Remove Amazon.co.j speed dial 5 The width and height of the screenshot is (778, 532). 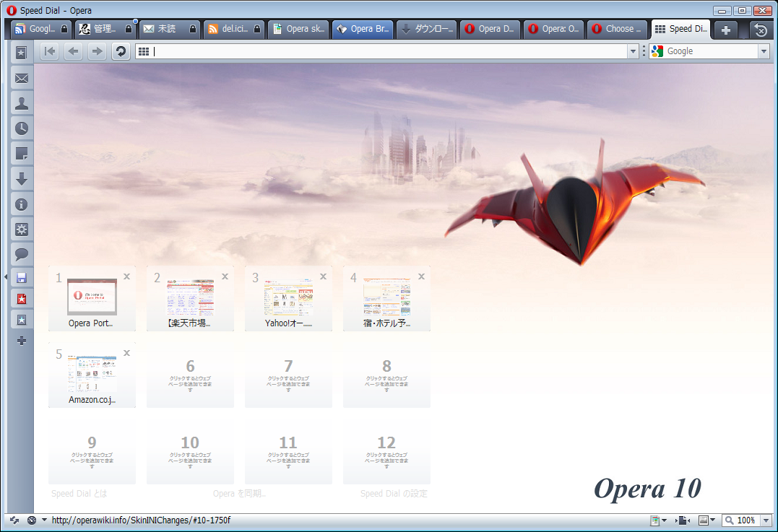[x=126, y=353]
